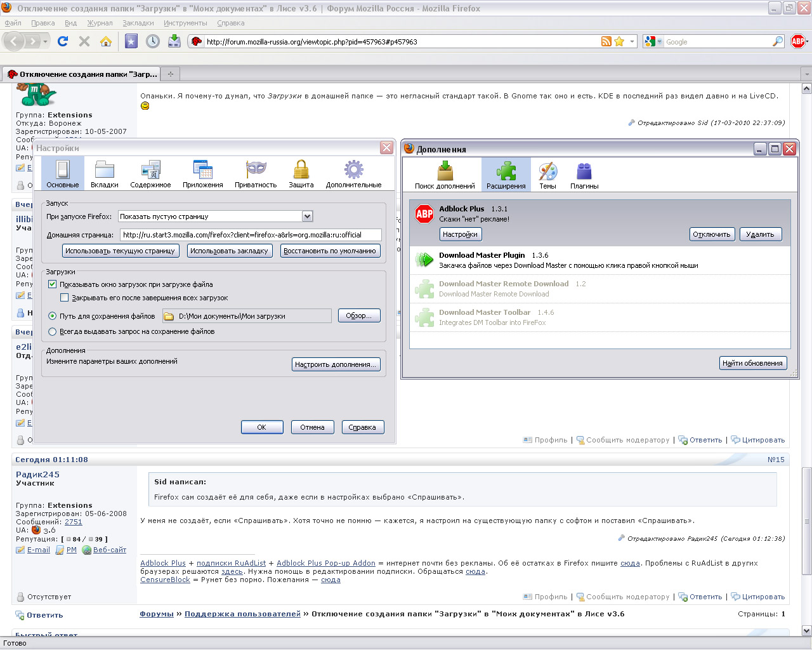
Task: Click Удалить for Adblock Plus
Action: 760,234
